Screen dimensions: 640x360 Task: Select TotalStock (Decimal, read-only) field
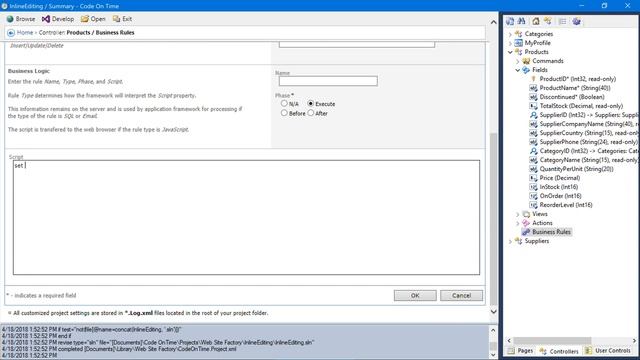[x=581, y=106]
